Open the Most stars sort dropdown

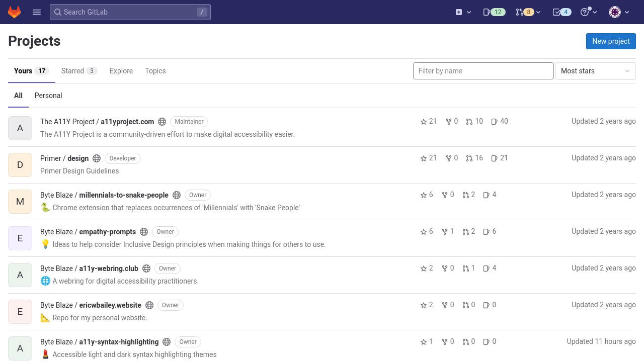coord(596,71)
